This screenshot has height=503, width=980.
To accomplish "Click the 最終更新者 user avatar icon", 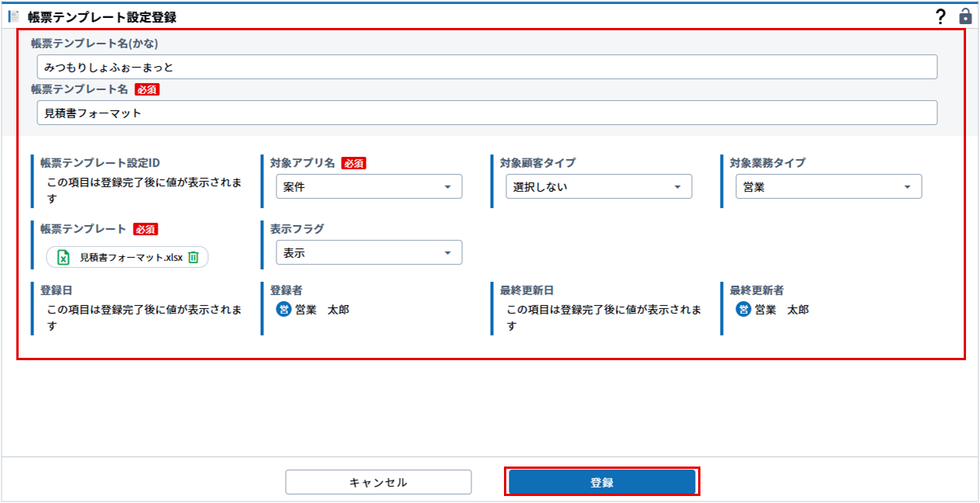I will pos(743,310).
